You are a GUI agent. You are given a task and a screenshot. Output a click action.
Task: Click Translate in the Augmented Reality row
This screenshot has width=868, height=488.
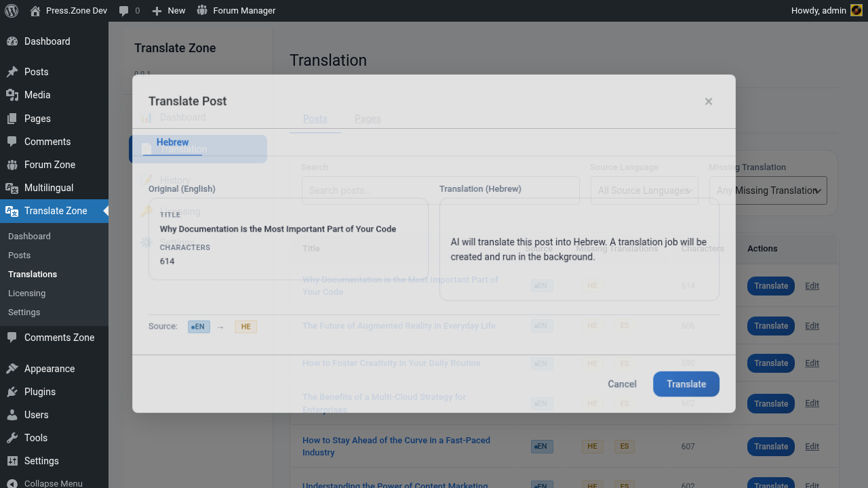[x=771, y=326]
